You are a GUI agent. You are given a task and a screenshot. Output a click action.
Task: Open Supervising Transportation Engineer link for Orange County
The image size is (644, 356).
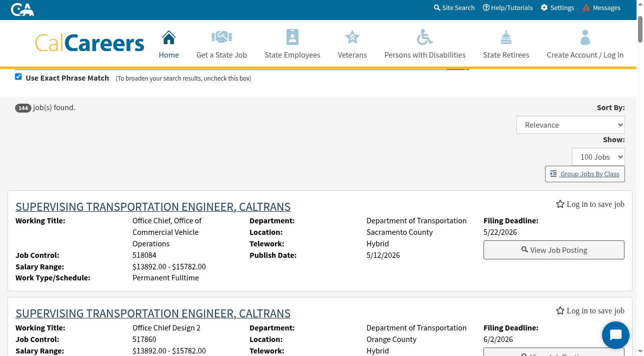pyautogui.click(x=153, y=313)
